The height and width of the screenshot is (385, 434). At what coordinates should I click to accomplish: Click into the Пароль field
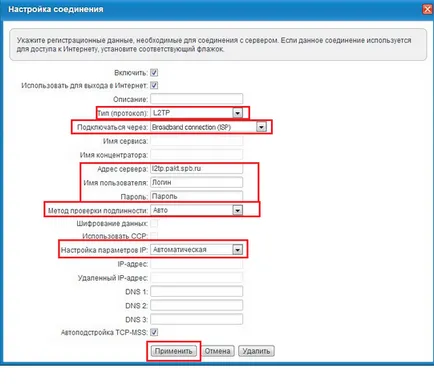(197, 196)
